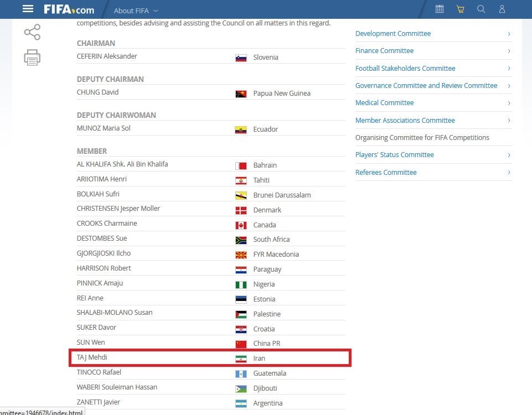
Task: Open the hamburger navigation menu
Action: click(28, 9)
